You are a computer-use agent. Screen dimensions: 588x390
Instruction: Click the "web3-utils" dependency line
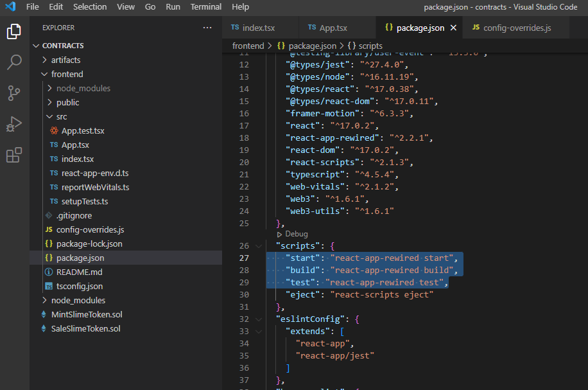coord(340,211)
